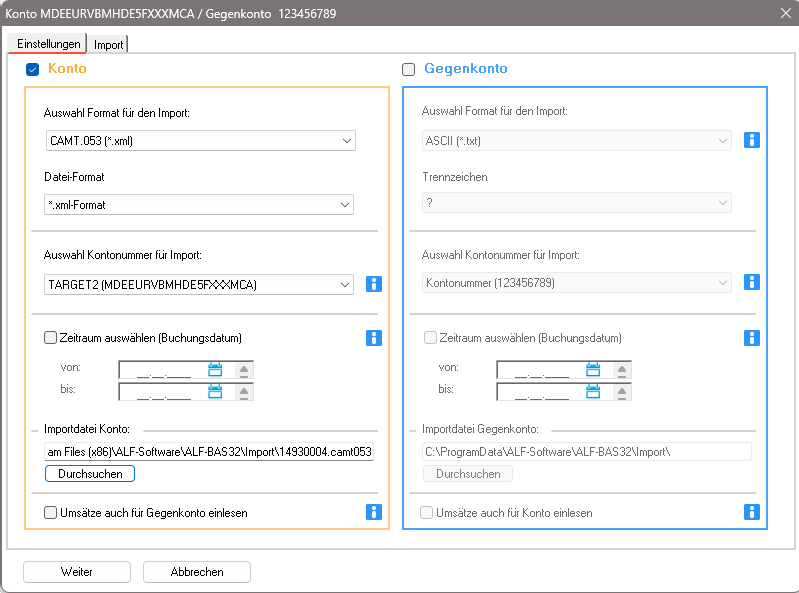
Task: Expand the CAMT.053 (*.xml) format dropdown
Action: click(x=201, y=141)
